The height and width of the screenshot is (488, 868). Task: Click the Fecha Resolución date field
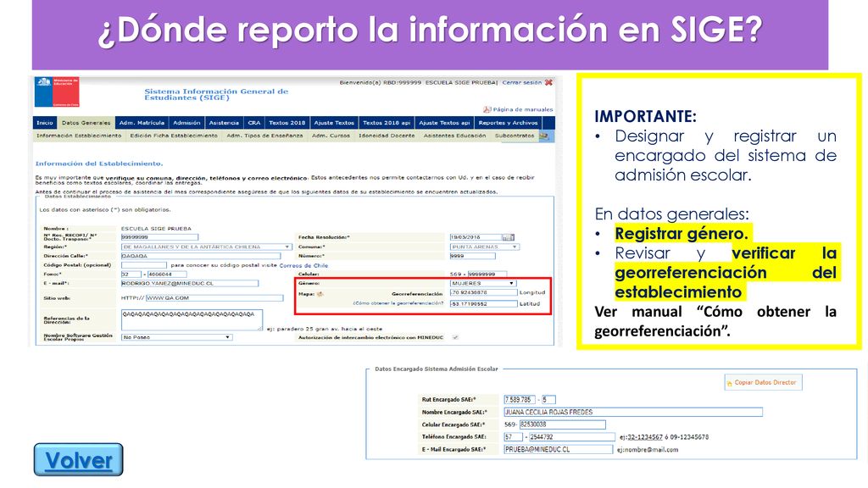coord(476,237)
